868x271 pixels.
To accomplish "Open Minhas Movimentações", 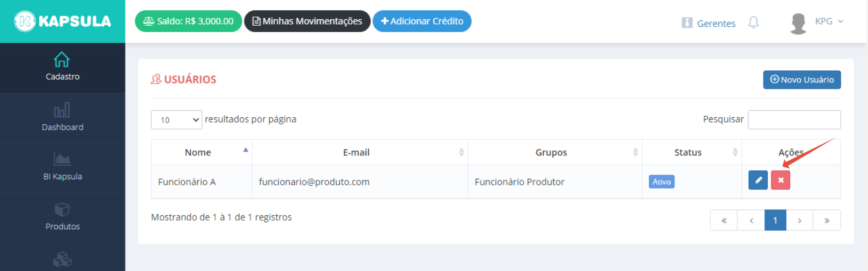I will (307, 21).
